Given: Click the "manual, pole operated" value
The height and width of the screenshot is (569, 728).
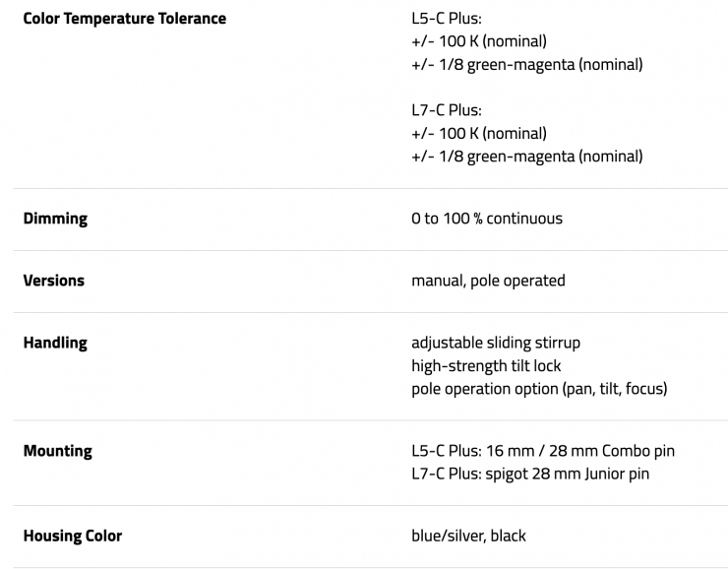Looking at the screenshot, I should (488, 281).
